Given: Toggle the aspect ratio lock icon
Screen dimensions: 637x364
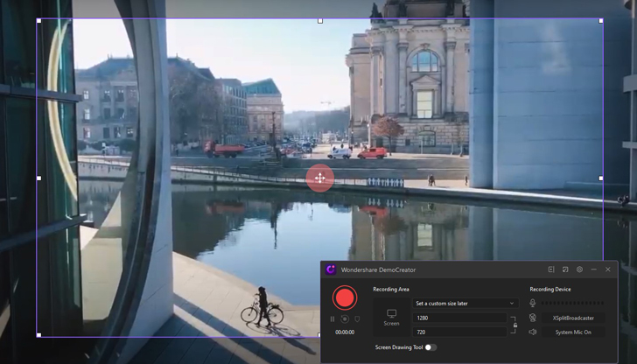Looking at the screenshot, I should point(514,325).
